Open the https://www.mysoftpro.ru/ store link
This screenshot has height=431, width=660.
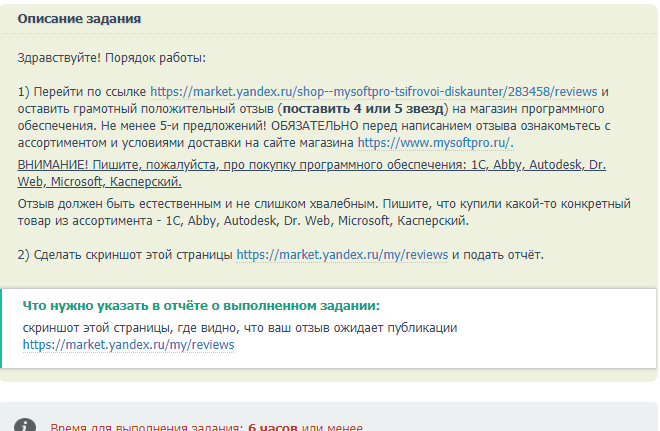(x=435, y=143)
